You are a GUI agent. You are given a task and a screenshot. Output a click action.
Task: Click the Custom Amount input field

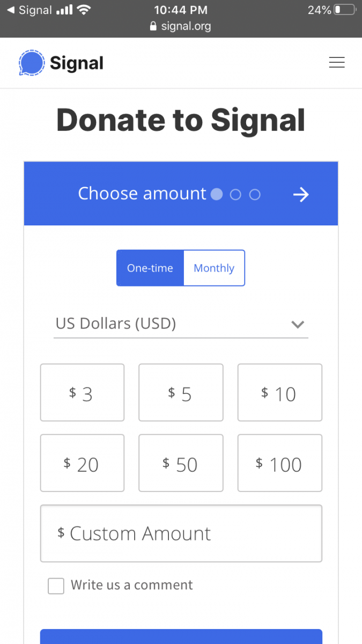tap(181, 533)
